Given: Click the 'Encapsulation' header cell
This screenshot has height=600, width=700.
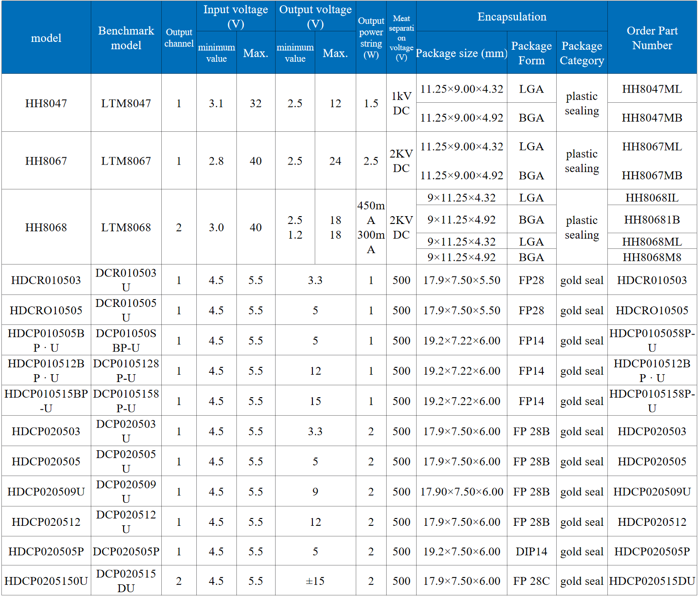Looking at the screenshot, I should coord(512,17).
